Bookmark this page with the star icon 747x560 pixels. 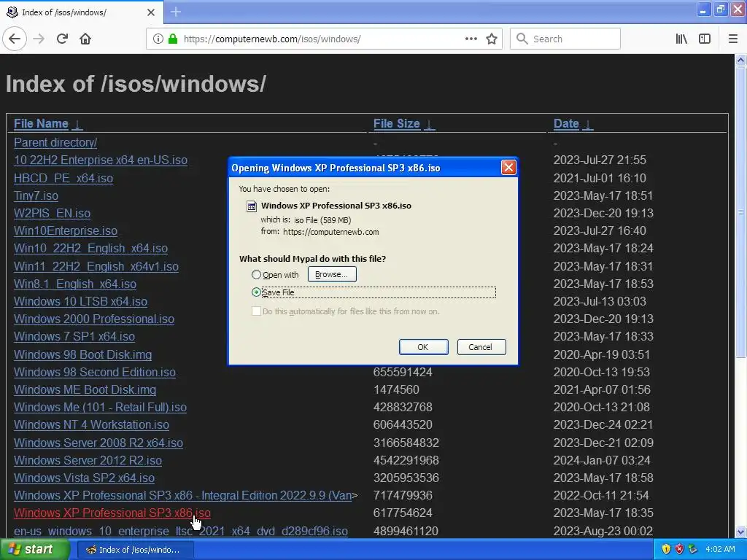(x=492, y=39)
